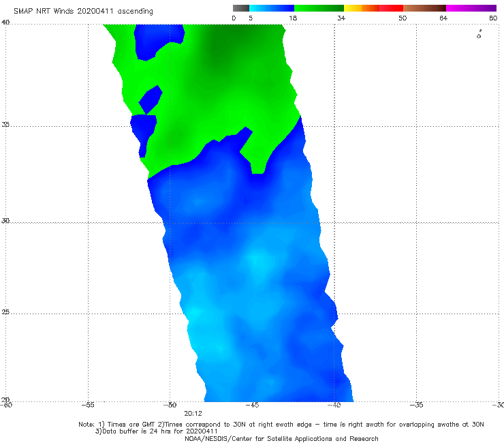Click the longitude axis label '-50'
Image resolution: width=504 pixels, height=443 pixels.
170,405
